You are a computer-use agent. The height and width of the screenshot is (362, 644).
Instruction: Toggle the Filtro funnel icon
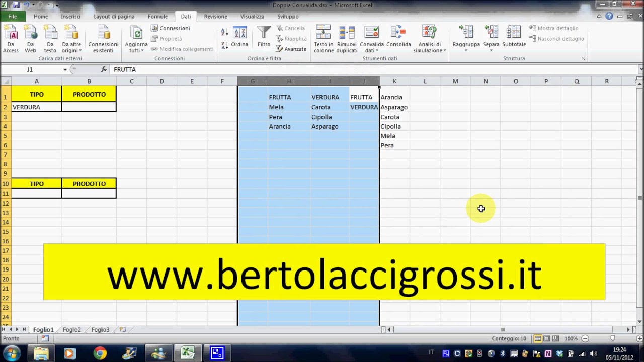tap(264, 37)
